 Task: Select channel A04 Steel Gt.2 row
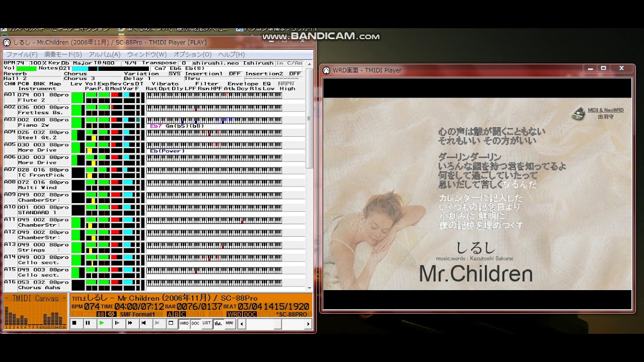click(x=36, y=135)
